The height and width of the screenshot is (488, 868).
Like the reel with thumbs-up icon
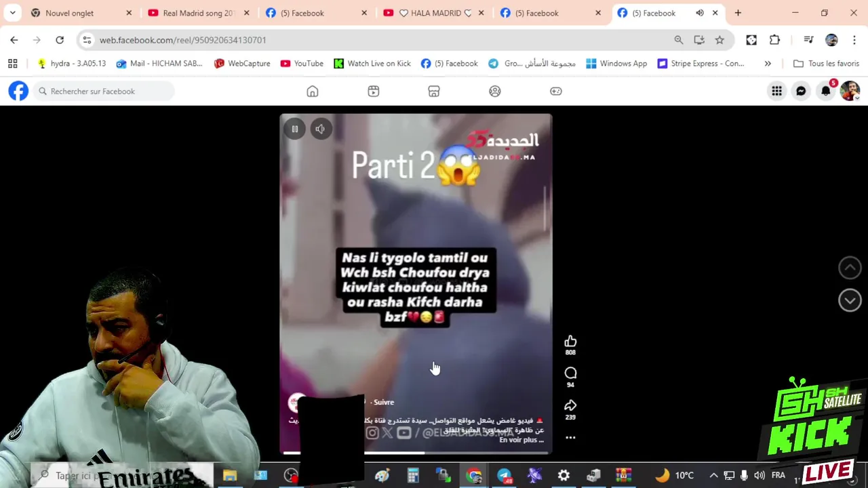pyautogui.click(x=570, y=341)
